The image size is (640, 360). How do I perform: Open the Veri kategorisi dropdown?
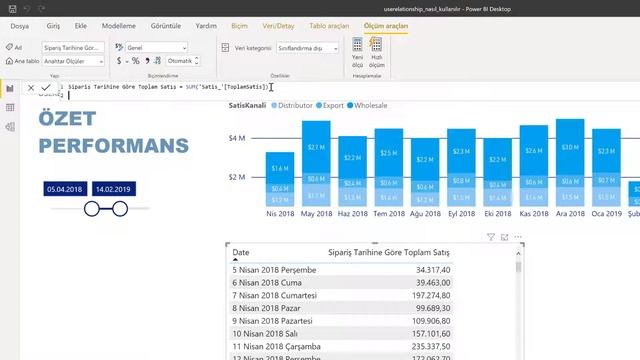coord(307,48)
